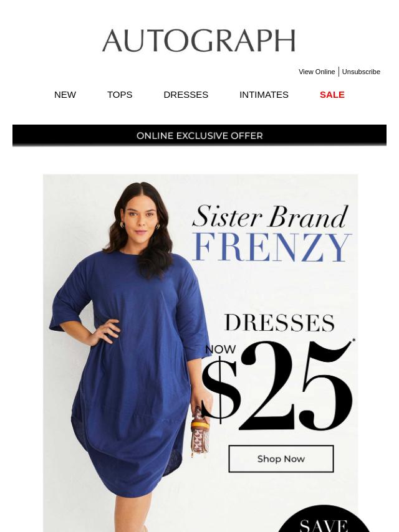Click the blue FRENZY headline text
The width and height of the screenshot is (399, 532).
click(272, 247)
